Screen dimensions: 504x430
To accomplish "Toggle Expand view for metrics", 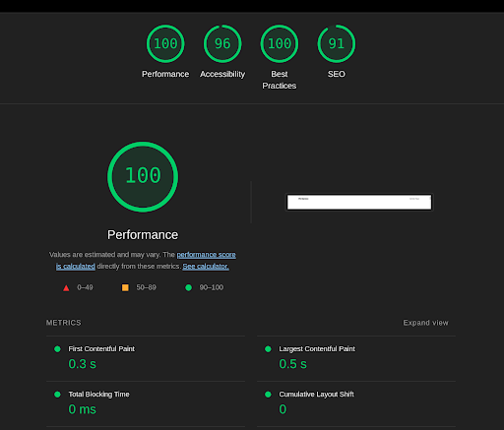I will [x=425, y=323].
